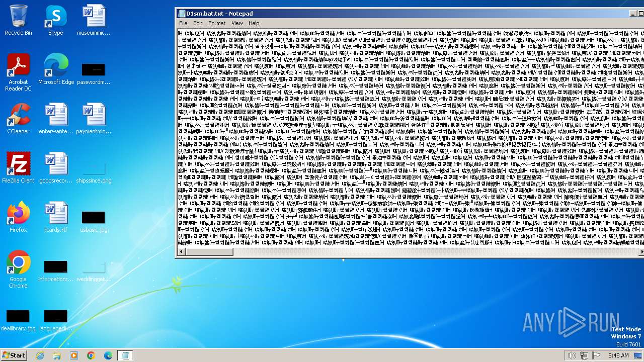This screenshot has height=362, width=644.
Task: Select the weddingget desktop file
Action: pyautogui.click(x=94, y=271)
